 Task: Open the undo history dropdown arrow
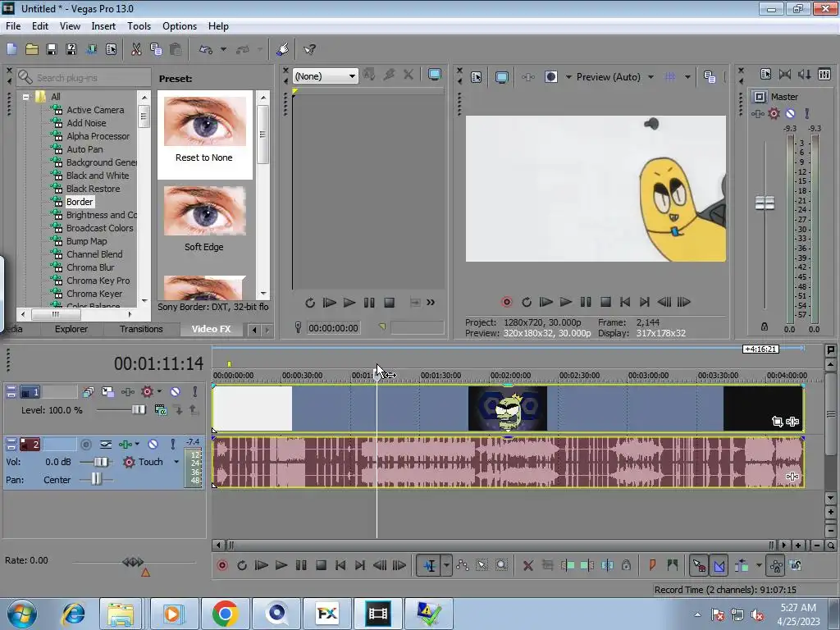pyautogui.click(x=223, y=49)
